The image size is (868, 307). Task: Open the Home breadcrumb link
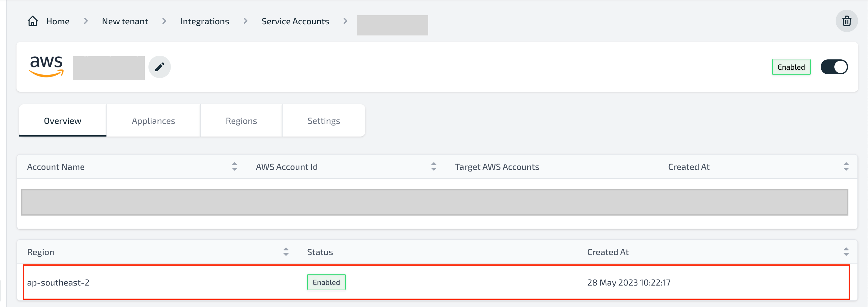click(x=58, y=21)
